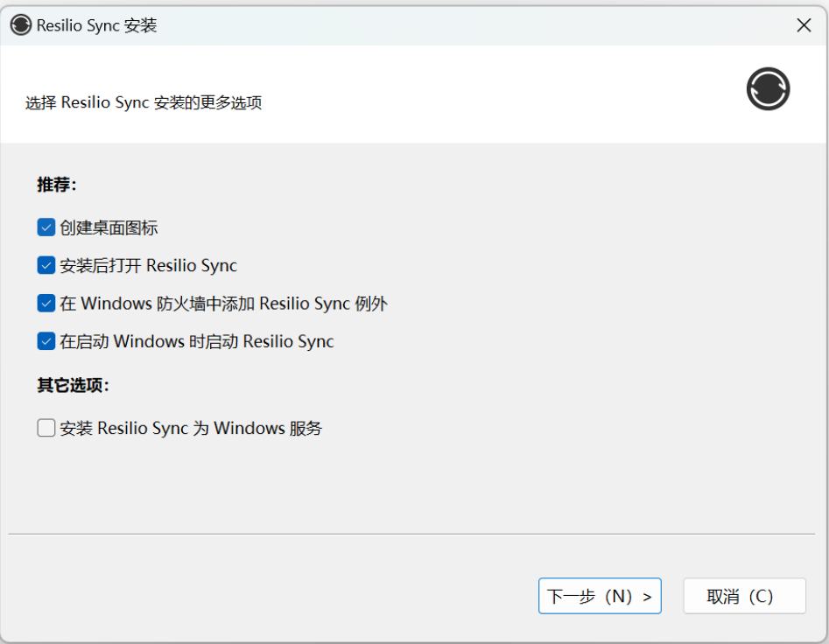Viewport: 829px width, 644px height.
Task: Click the 下一步 (N) button
Action: (x=600, y=596)
